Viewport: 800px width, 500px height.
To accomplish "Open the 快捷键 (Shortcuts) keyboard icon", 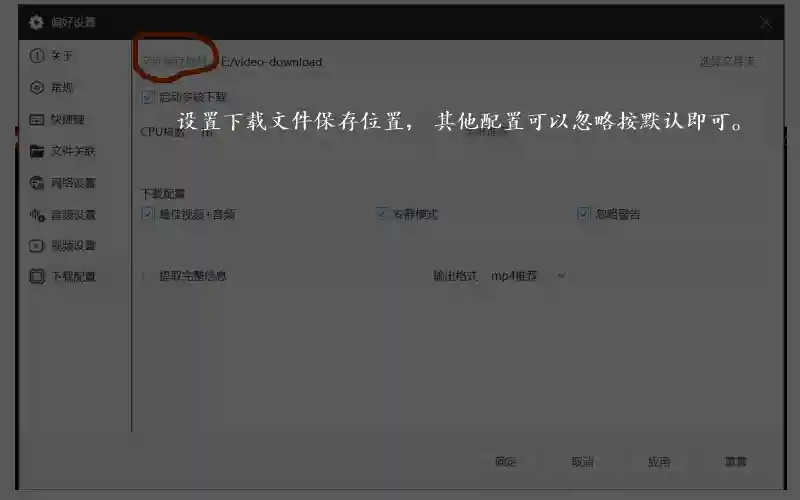I will tap(37, 119).
